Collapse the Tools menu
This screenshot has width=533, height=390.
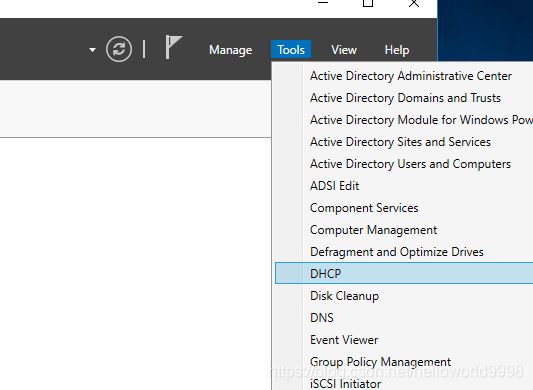[291, 50]
